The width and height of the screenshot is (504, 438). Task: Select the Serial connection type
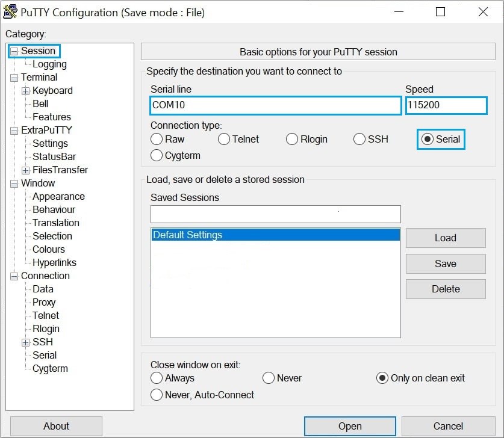(x=441, y=139)
